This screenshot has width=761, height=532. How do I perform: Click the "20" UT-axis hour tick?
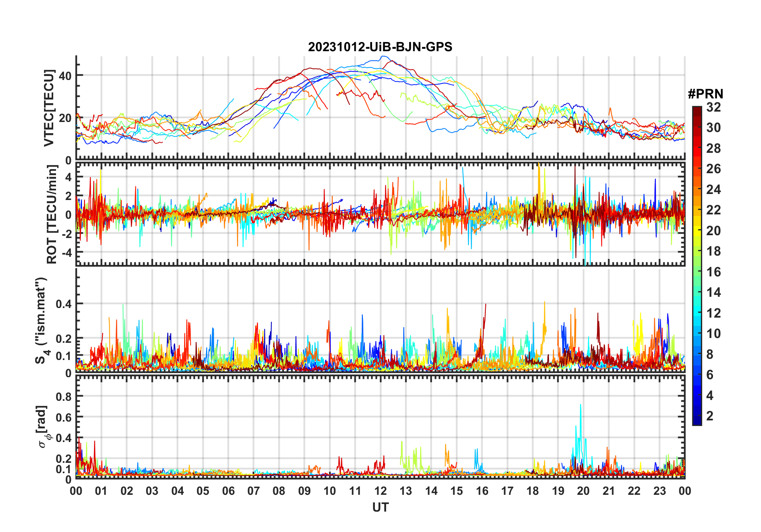pos(583,491)
